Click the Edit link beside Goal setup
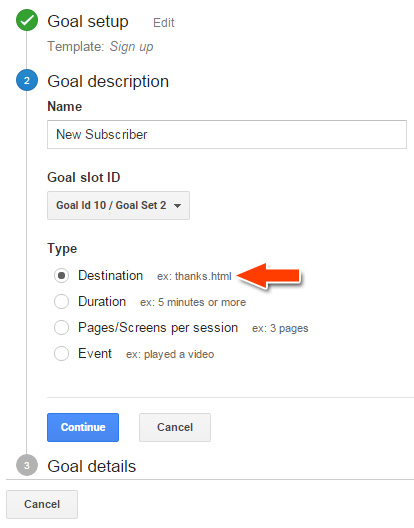Image resolution: width=414 pixels, height=528 pixels. (x=163, y=23)
